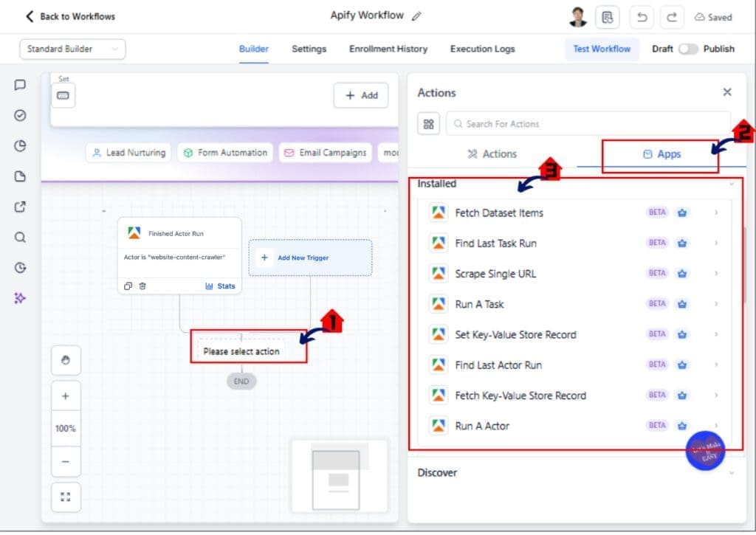The image size is (756, 535).
Task: Select Find Last Actor Run action
Action: pos(574,365)
